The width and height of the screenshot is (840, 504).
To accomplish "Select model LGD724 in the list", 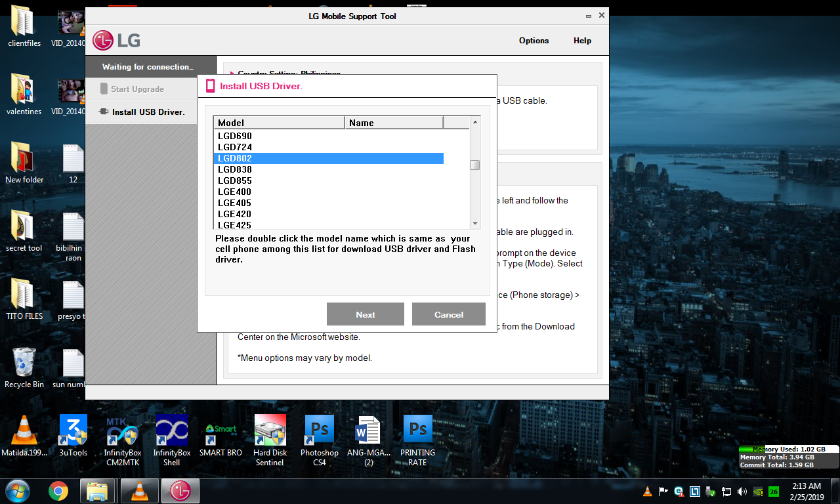I will (329, 147).
